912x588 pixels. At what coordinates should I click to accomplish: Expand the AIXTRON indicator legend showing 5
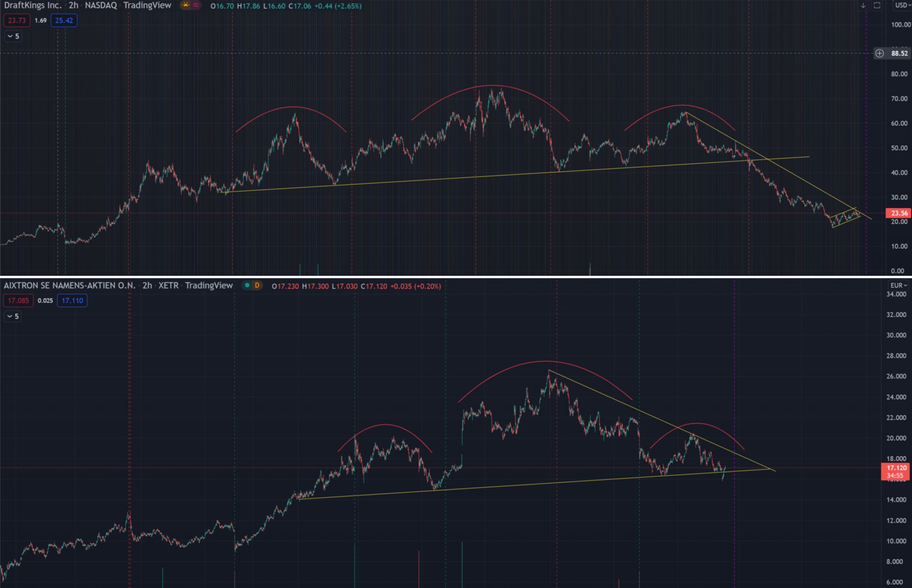coord(13,316)
